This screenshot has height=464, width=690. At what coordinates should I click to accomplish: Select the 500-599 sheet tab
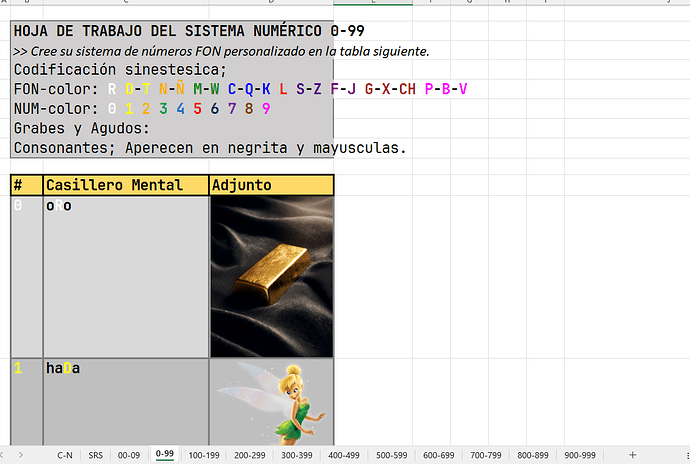point(391,455)
